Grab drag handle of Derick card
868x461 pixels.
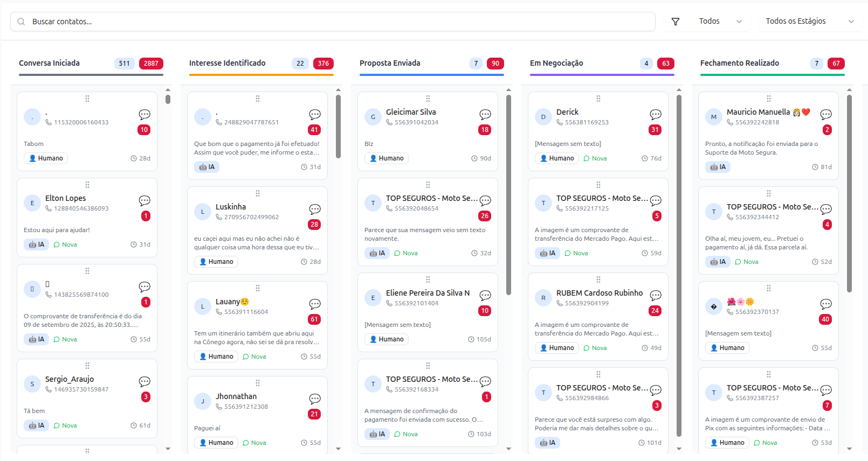tap(598, 99)
